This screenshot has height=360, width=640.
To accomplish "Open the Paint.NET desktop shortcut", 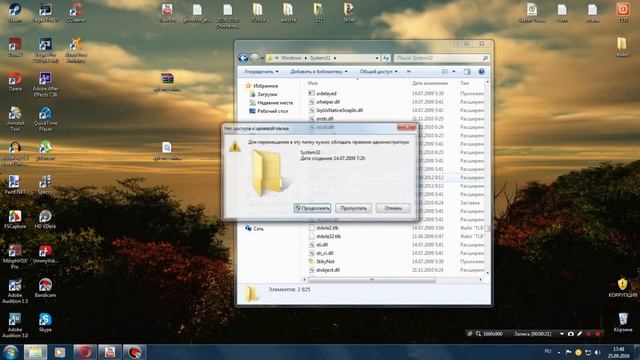I will [x=15, y=184].
